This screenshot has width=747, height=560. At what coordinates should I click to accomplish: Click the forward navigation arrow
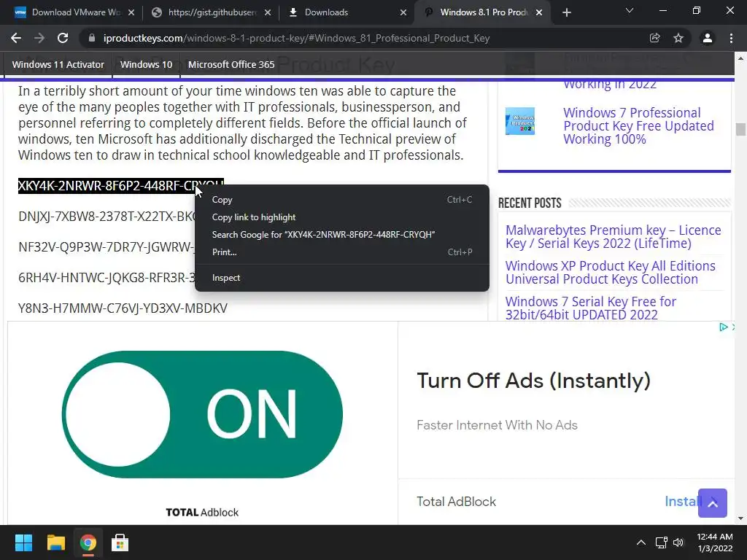(x=39, y=38)
